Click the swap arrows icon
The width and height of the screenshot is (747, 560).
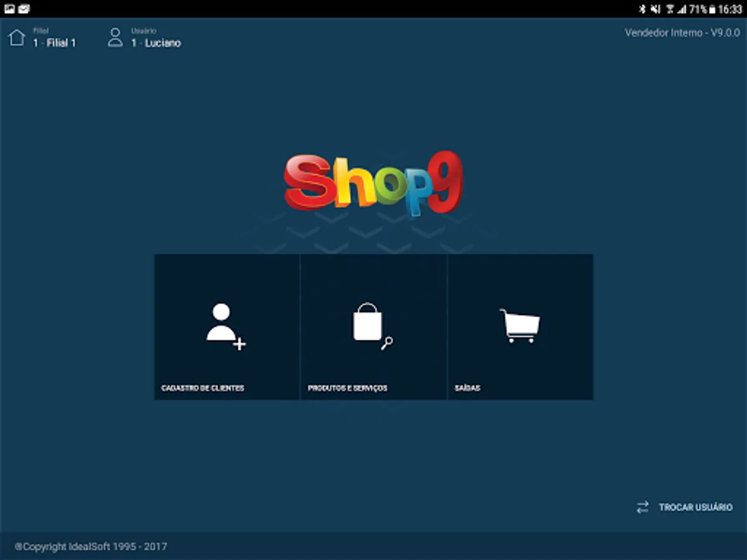[x=642, y=507]
